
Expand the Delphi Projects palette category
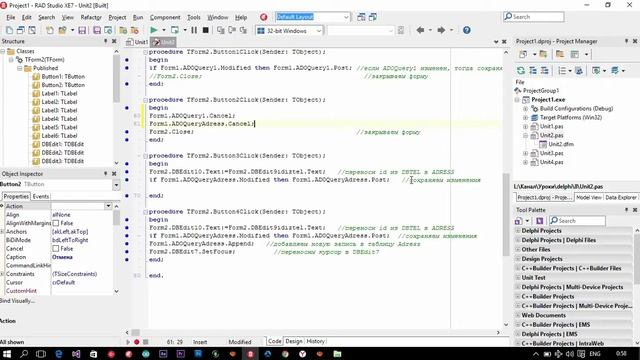pyautogui.click(x=518, y=231)
